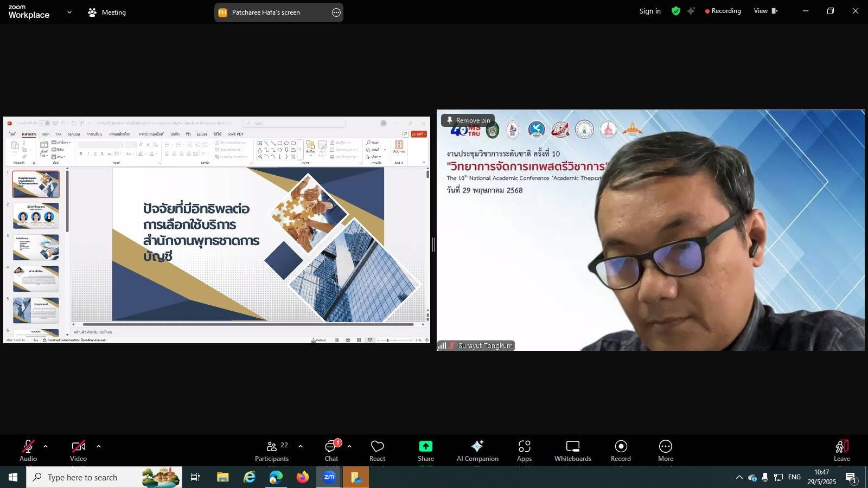Open AI Companion

point(477,451)
